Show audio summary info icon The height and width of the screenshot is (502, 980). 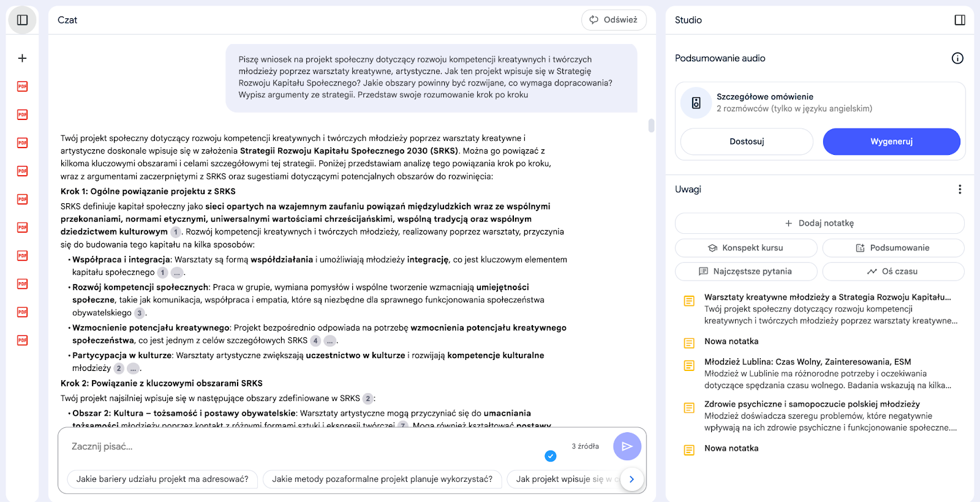957,58
